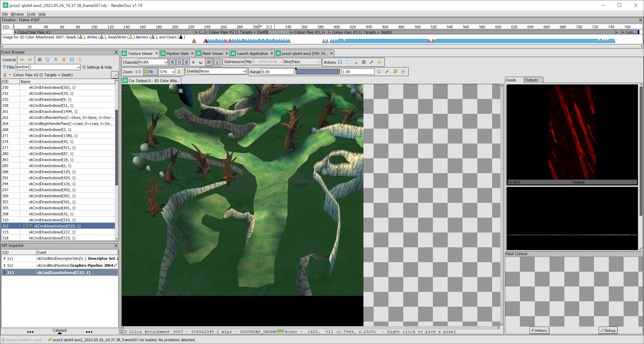Toggle the A alpha channel button
The width and height of the screenshot is (644, 344).
tap(193, 62)
